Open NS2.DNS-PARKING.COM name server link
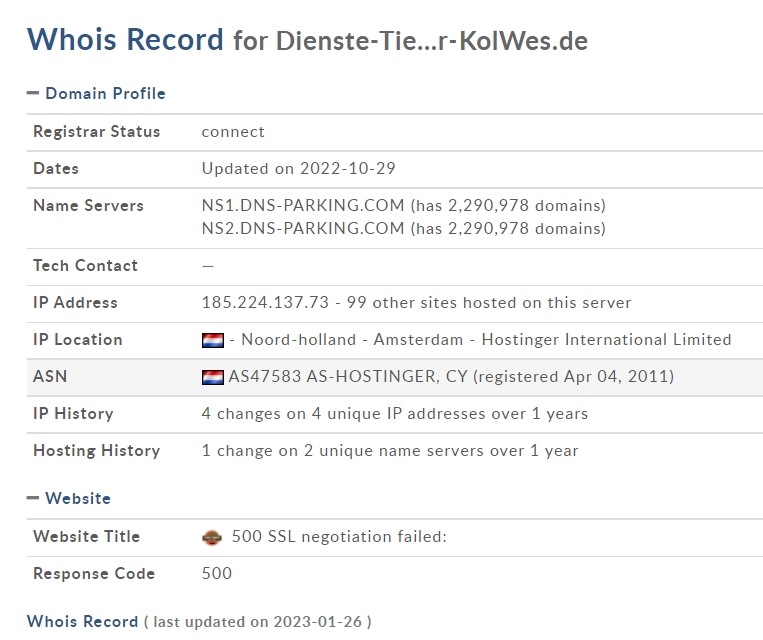 (x=303, y=228)
